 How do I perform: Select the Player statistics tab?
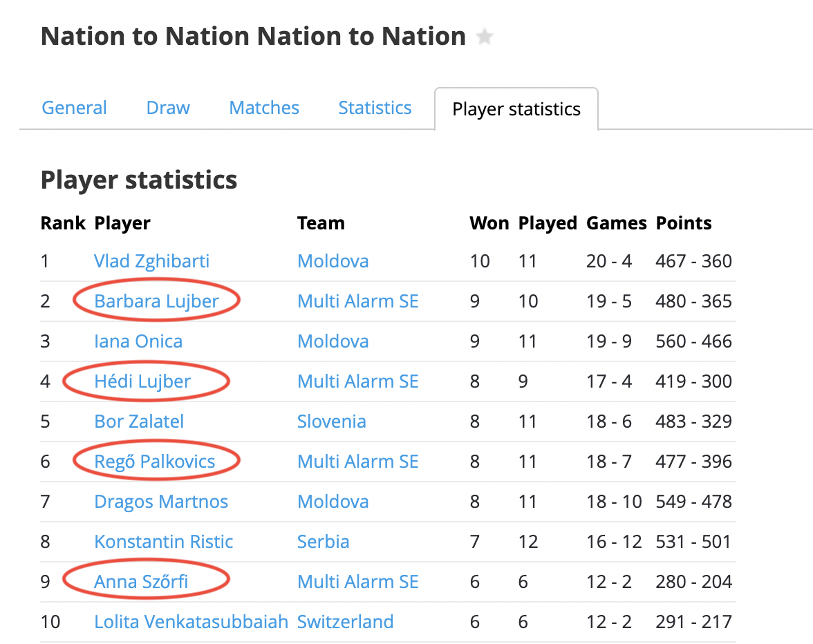(516, 110)
